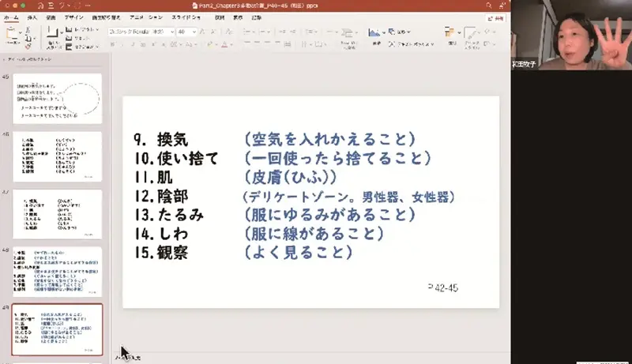Click the Format Painter brush icon

tap(28, 47)
